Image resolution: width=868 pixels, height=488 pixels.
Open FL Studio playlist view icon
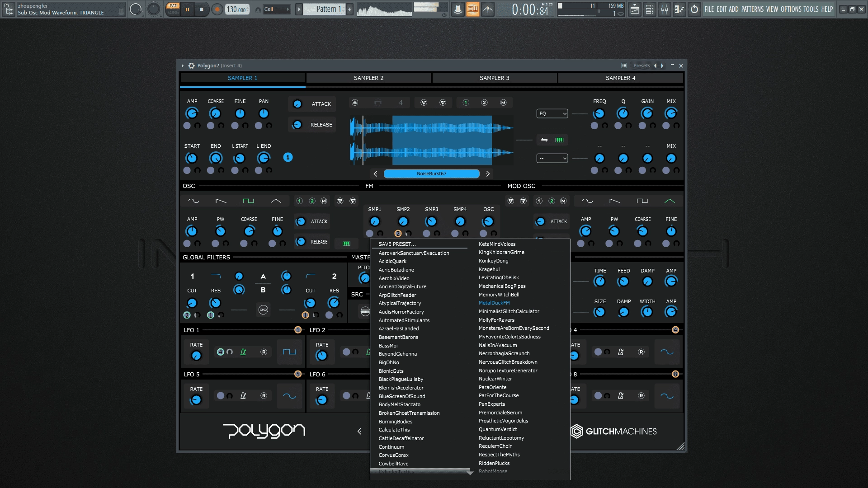(x=635, y=9)
